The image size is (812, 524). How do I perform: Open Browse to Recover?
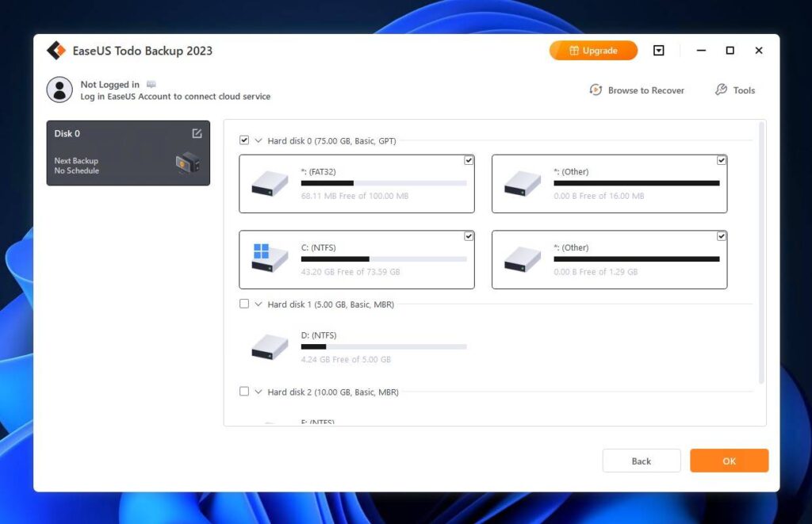[x=636, y=90]
